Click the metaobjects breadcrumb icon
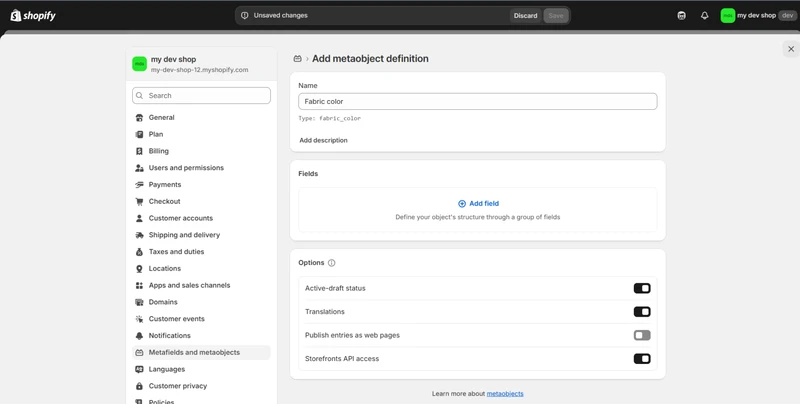 pyautogui.click(x=297, y=59)
